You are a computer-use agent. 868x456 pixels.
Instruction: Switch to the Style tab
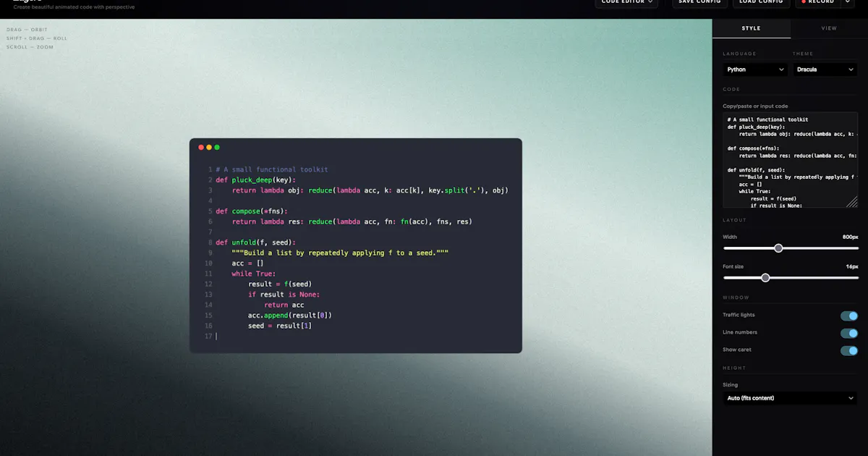(x=752, y=28)
